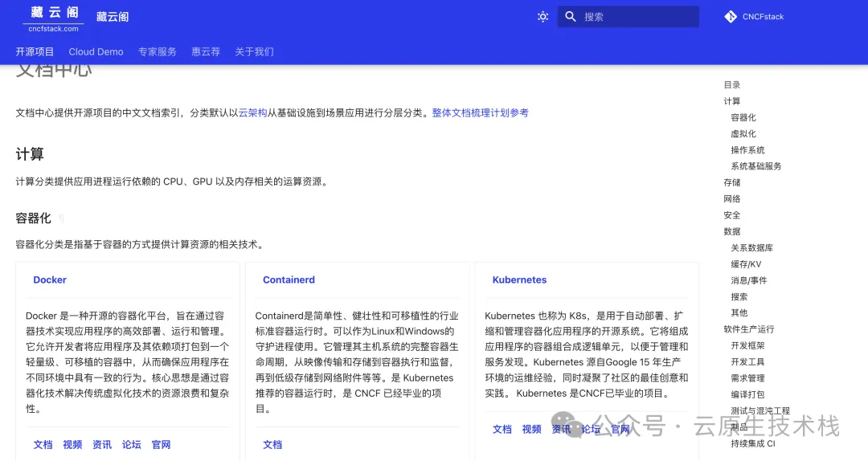Image resolution: width=868 pixels, height=461 pixels.
Task: Click the 文档 link under Containerd
Action: click(272, 444)
